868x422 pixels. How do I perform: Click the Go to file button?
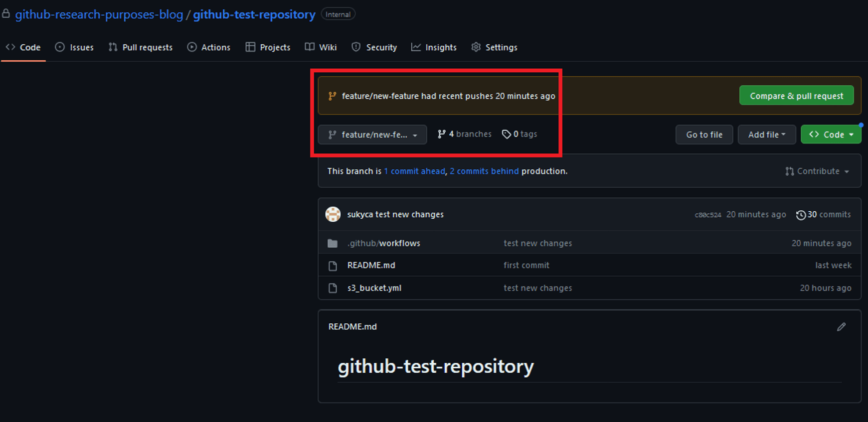click(704, 135)
